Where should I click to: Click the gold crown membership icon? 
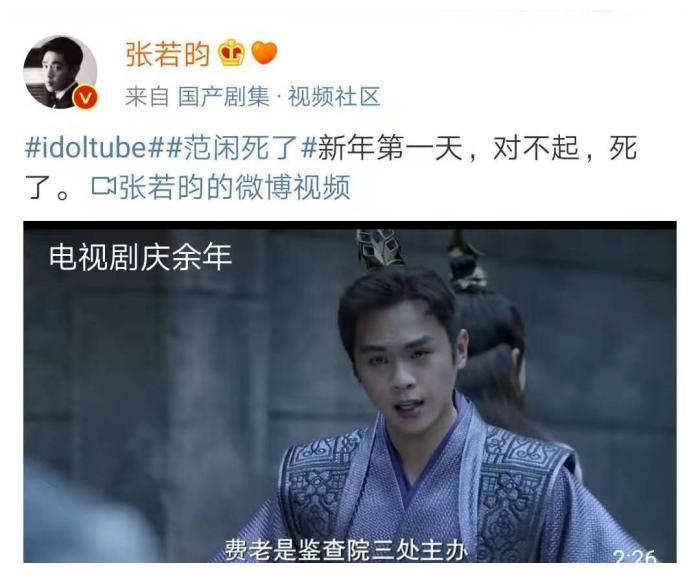click(231, 53)
